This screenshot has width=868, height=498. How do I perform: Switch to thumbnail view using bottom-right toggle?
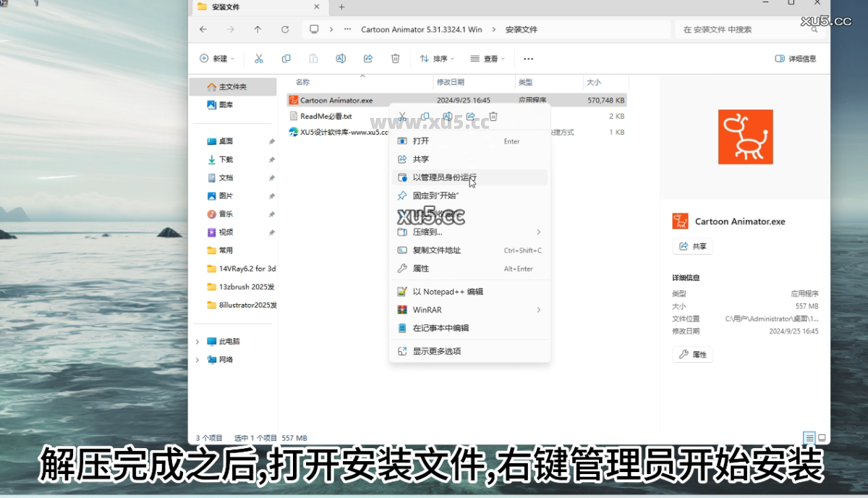point(822,438)
